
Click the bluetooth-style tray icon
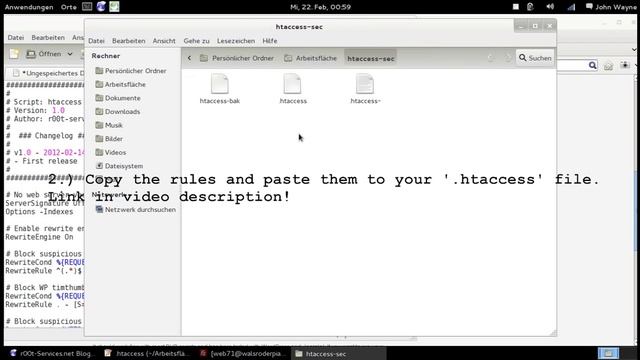click(x=530, y=7)
